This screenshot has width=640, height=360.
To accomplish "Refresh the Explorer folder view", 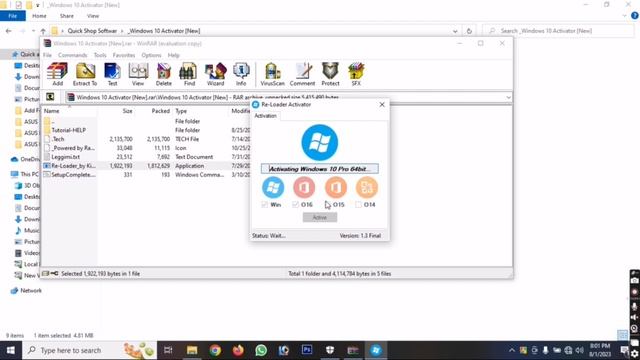I will tap(469, 31).
